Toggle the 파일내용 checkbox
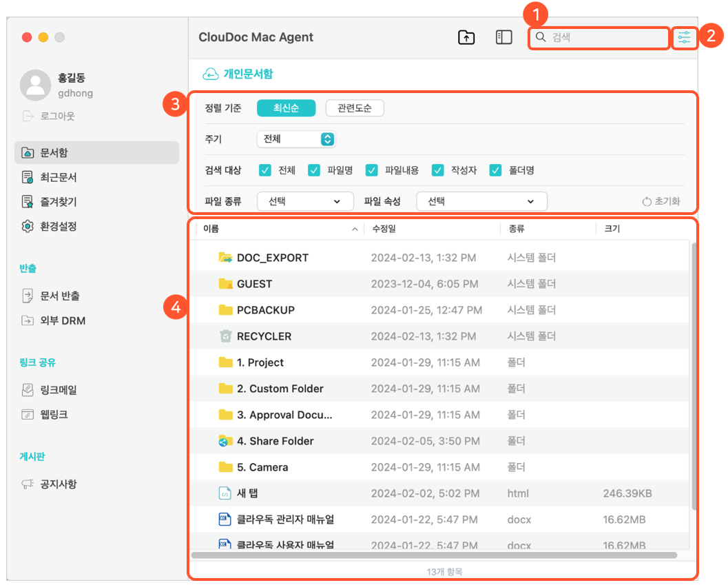This screenshot has width=728, height=585. (371, 170)
